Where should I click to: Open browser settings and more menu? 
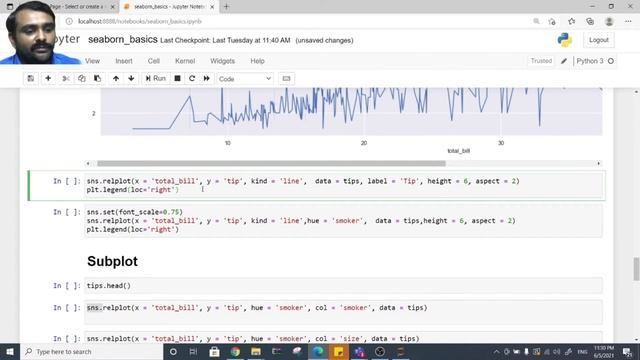tap(628, 21)
